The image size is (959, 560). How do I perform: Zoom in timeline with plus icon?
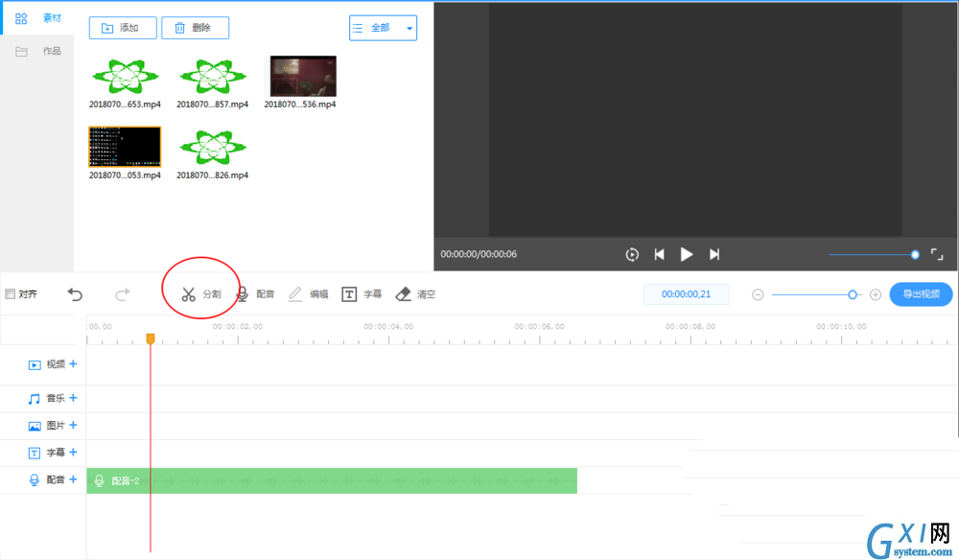(x=876, y=294)
